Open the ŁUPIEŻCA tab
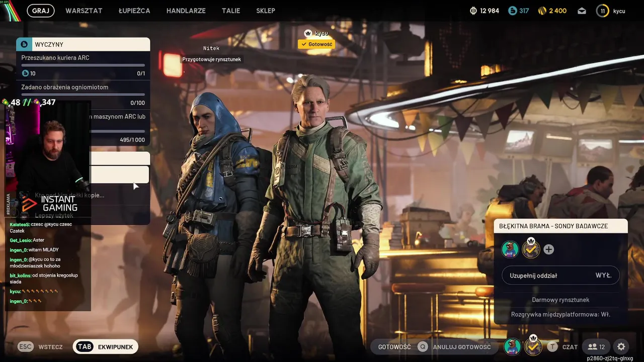 coord(134,11)
